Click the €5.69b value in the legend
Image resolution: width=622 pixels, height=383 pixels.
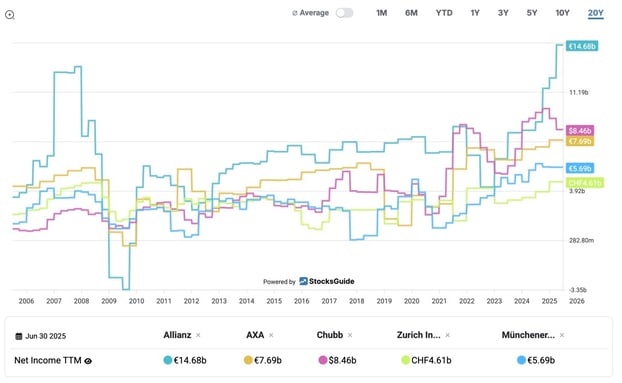[x=541, y=360]
